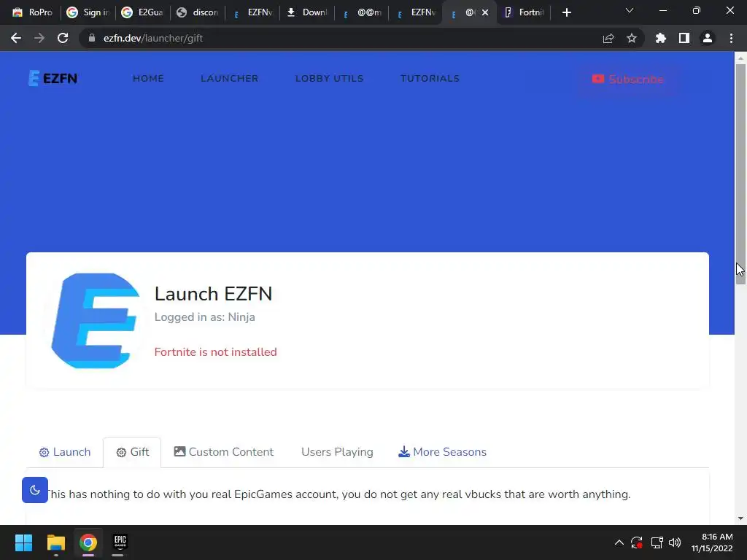Switch to the discon tab
The width and height of the screenshot is (747, 560).
tap(198, 12)
